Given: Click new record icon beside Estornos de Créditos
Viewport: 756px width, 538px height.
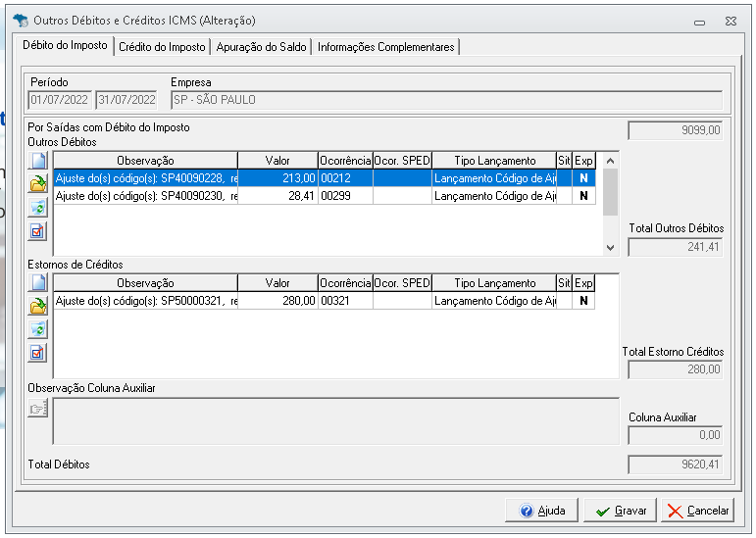Looking at the screenshot, I should (38, 282).
